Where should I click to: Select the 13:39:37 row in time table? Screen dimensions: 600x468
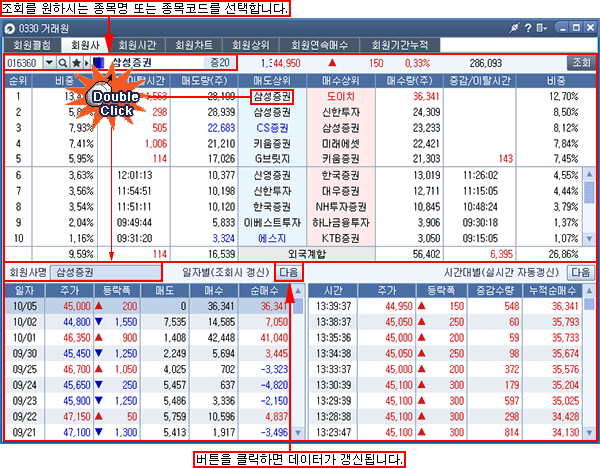point(446,306)
